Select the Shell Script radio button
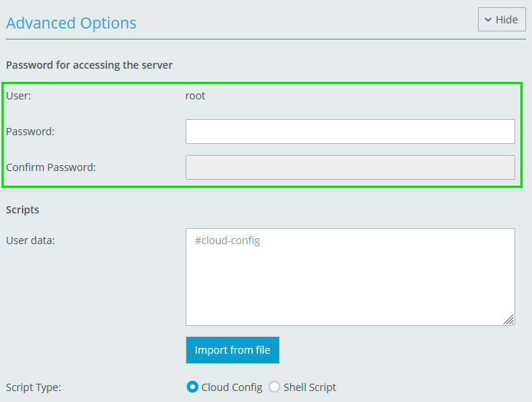 pos(275,387)
